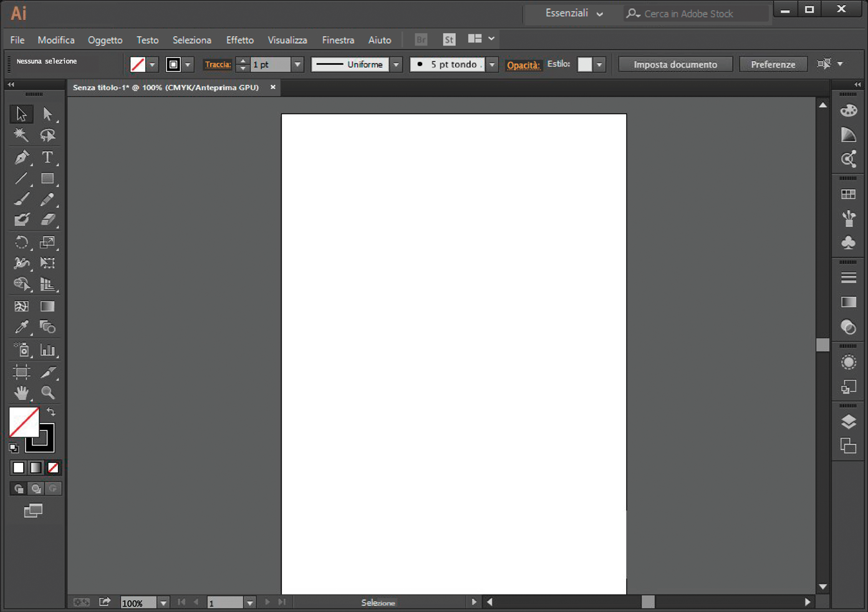Choose the Lasso tool

(x=47, y=135)
